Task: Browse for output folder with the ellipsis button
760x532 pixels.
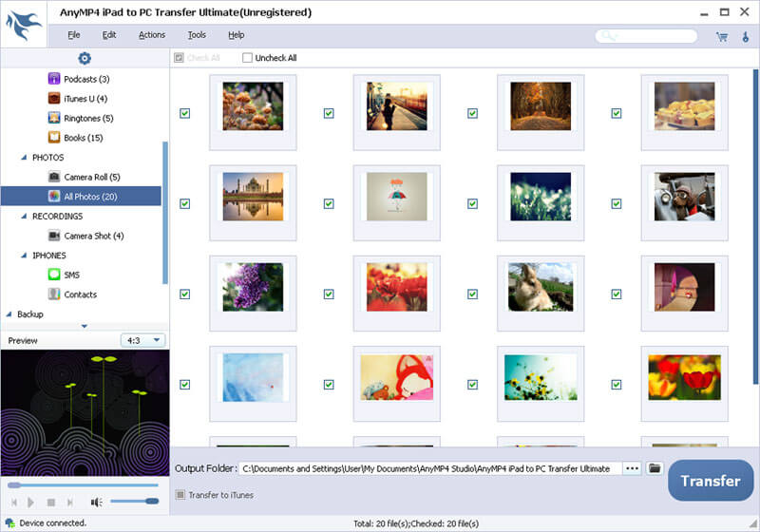Action: (x=632, y=468)
